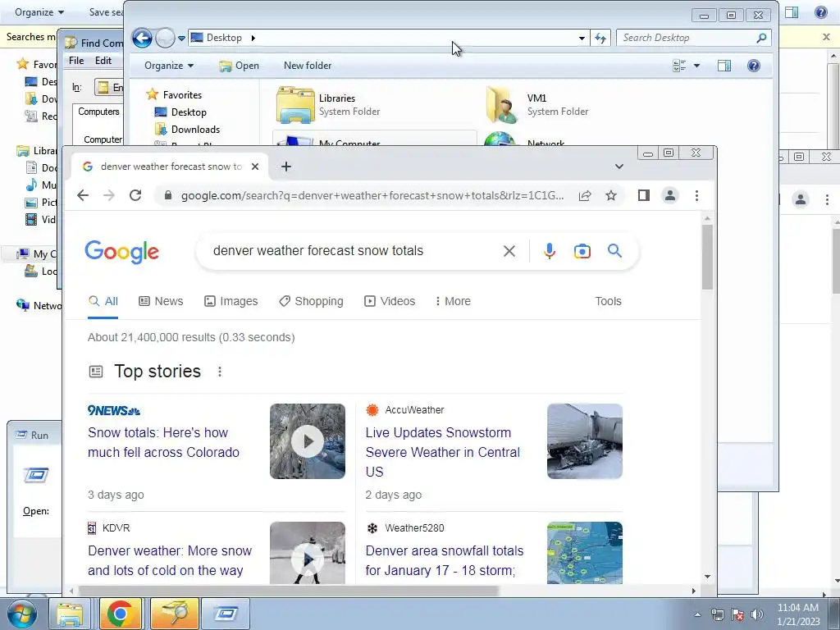Image resolution: width=840 pixels, height=630 pixels.
Task: Select Computers tab in Find Computers
Action: pyautogui.click(x=98, y=112)
